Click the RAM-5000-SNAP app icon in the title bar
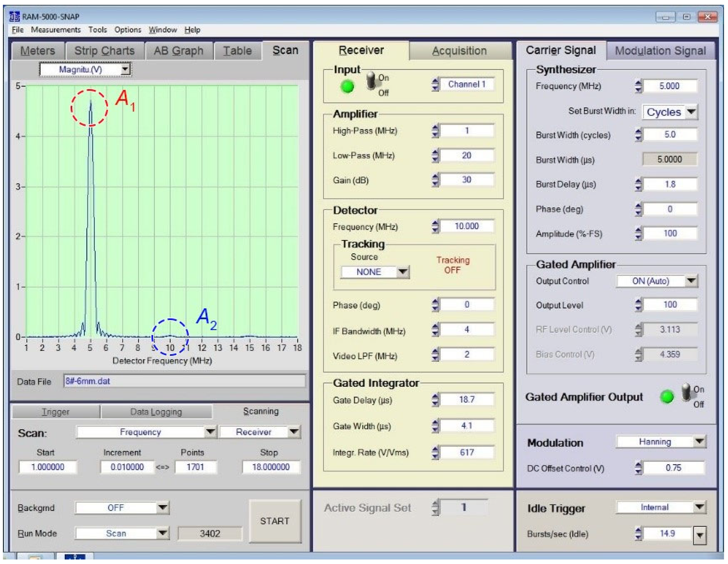 (14, 16)
